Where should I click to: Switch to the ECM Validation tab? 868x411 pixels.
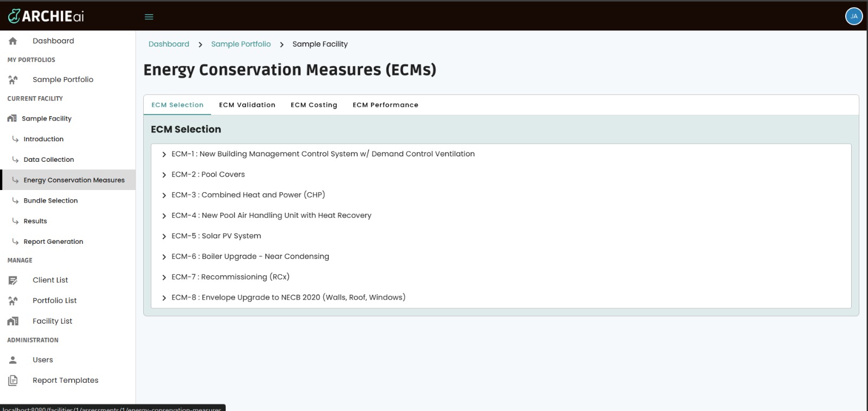coord(247,105)
